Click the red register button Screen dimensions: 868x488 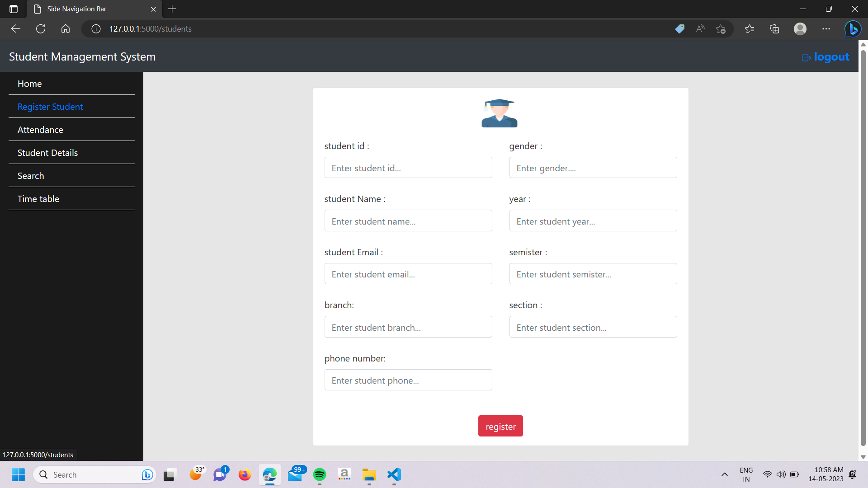click(500, 426)
